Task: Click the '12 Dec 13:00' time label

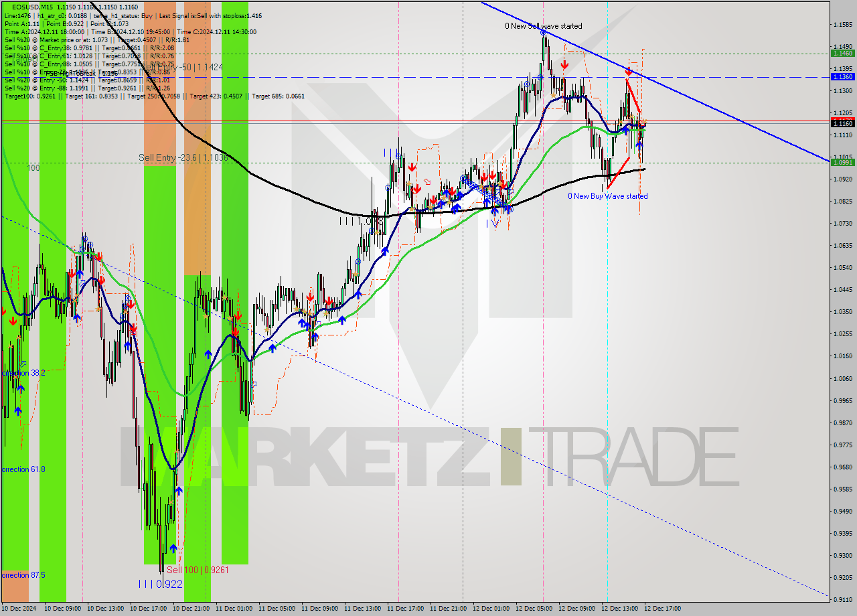Action: click(619, 609)
